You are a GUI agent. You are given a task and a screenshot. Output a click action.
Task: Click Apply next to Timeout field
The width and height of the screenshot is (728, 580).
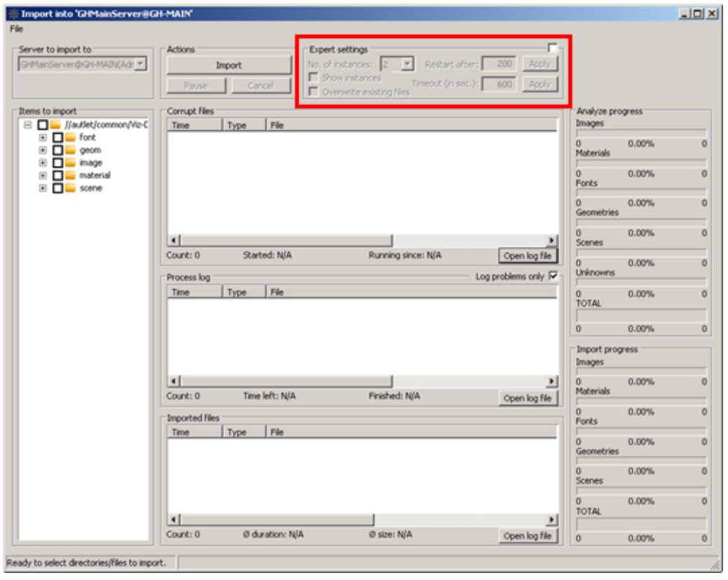click(540, 85)
